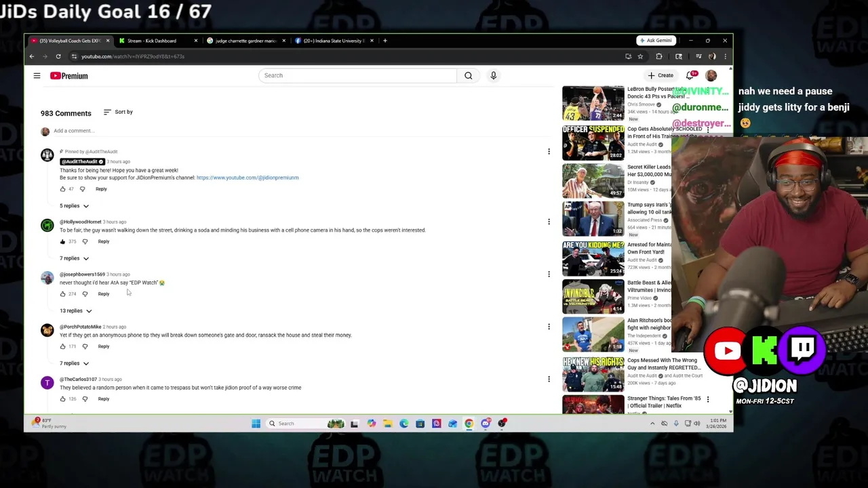Open options menu for pinned comment
This screenshot has width=868, height=488.
(549, 152)
